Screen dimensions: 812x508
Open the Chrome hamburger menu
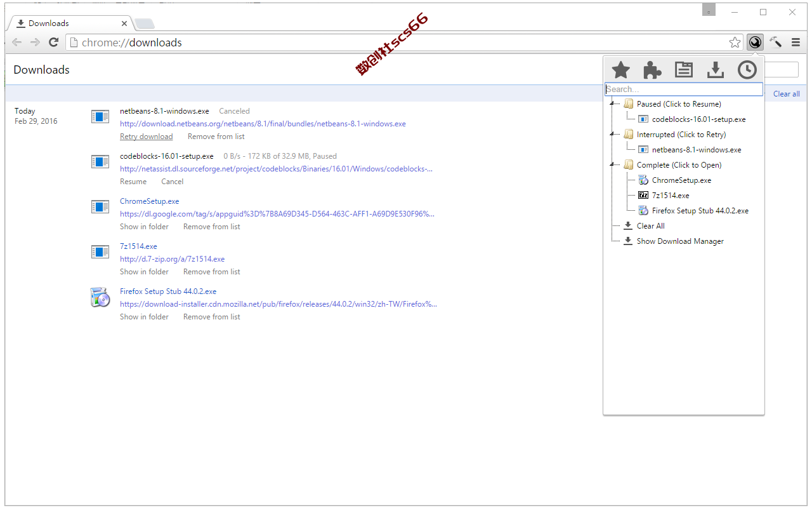796,43
